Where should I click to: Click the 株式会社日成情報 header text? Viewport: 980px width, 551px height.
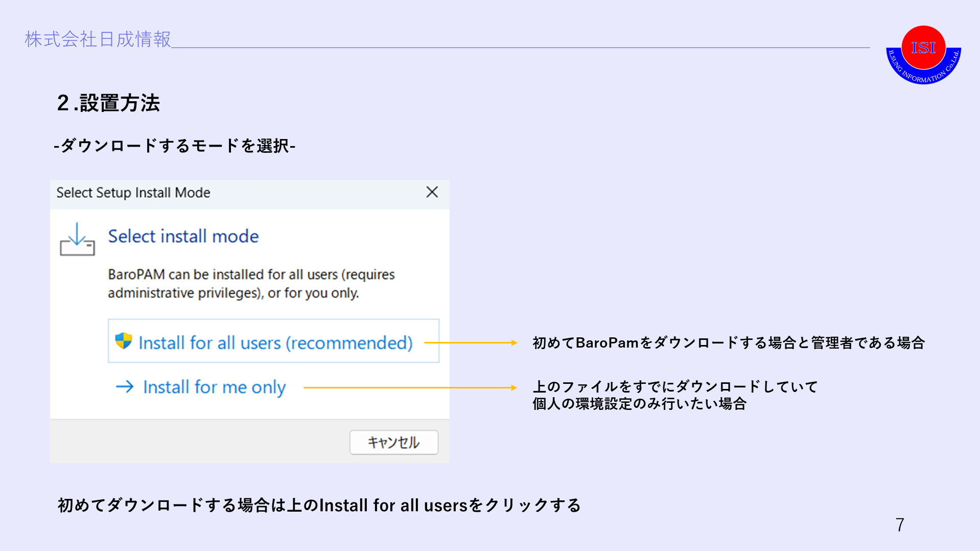[98, 39]
